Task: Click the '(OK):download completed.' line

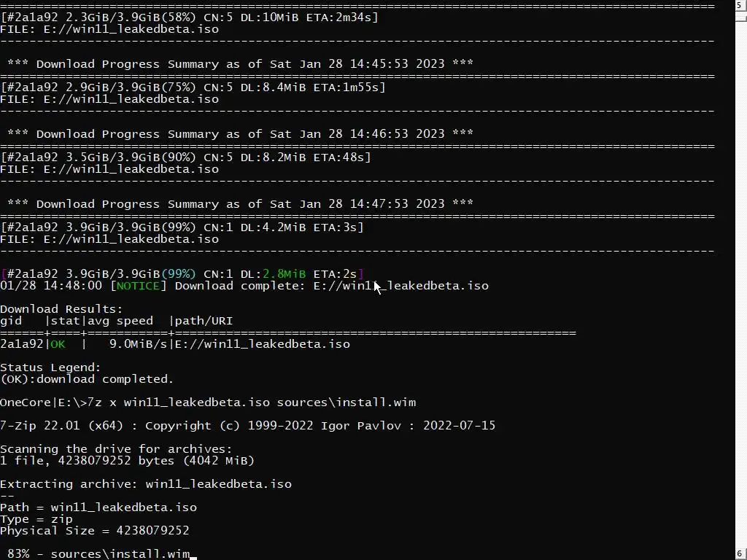Action: click(87, 379)
